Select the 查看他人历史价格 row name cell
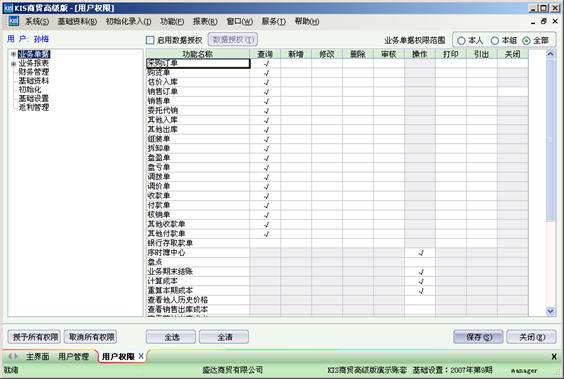The image size is (564, 379). 198,300
